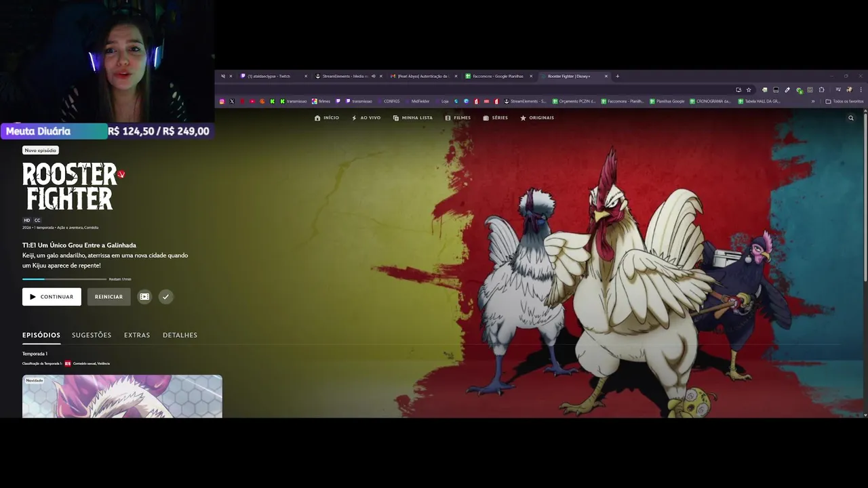Click the ROOSTER FIGHTER title logo
The width and height of the screenshot is (868, 488).
point(73,186)
